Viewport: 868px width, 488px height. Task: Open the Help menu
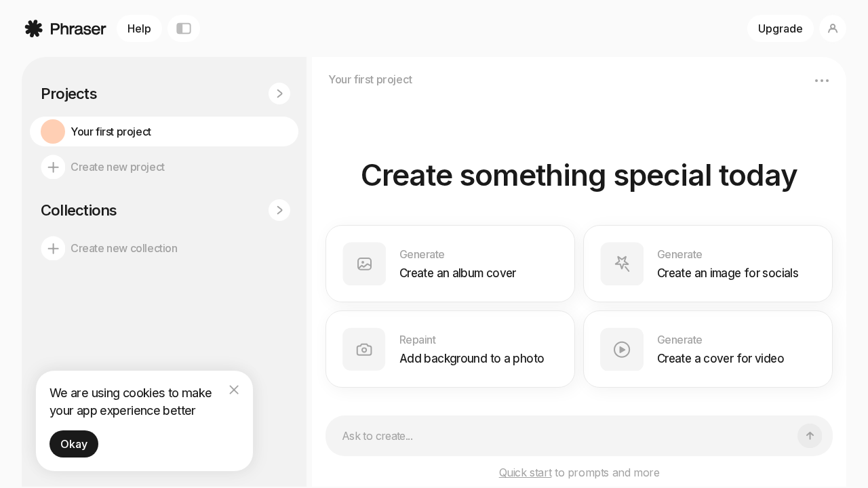pos(139,28)
